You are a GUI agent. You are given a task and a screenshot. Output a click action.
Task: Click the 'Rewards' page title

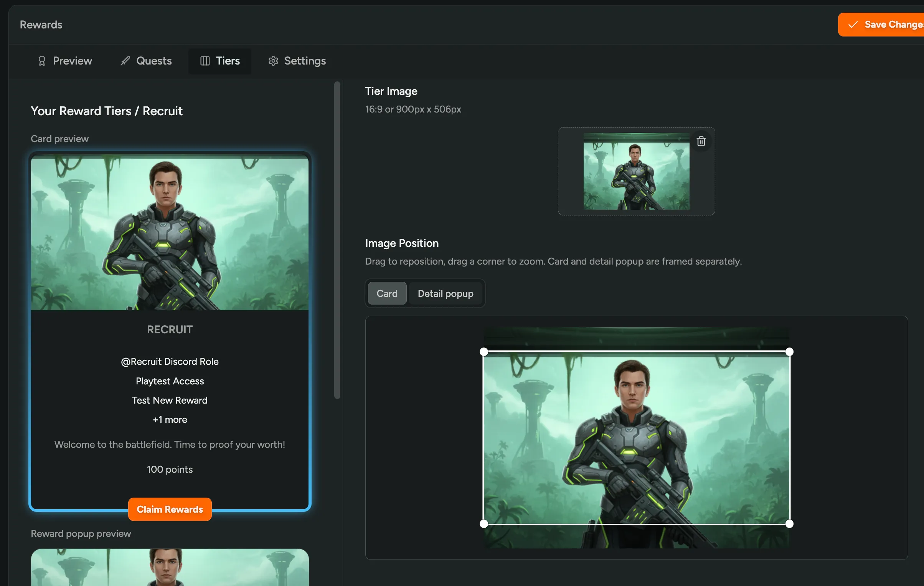pyautogui.click(x=41, y=25)
